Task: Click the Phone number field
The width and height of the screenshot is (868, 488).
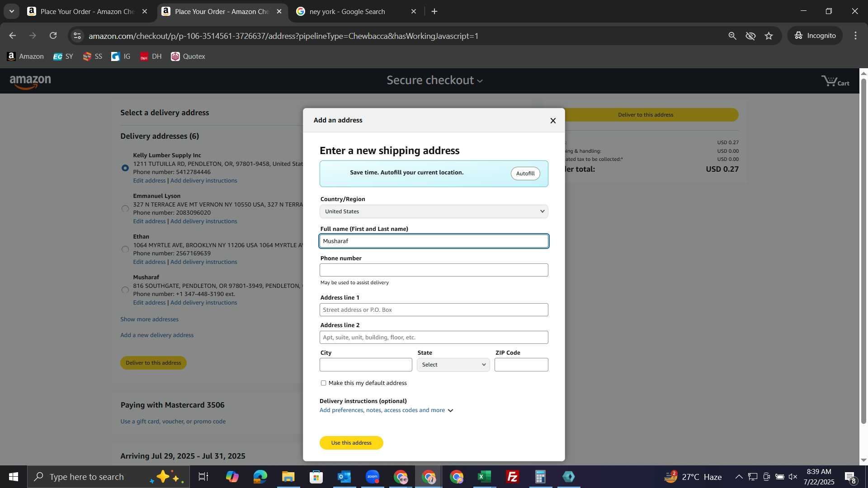Action: coord(434,270)
